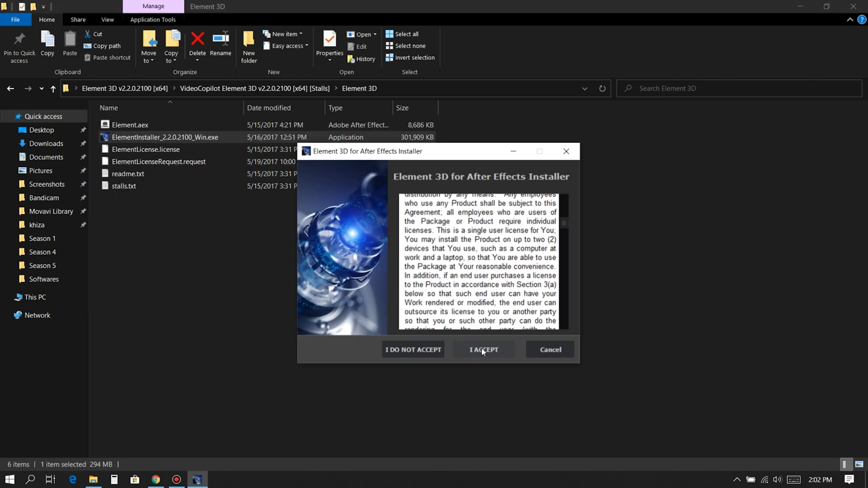Screen dimensions: 868x488
Task: Click Paste shortcut in ribbon
Action: coord(107,57)
